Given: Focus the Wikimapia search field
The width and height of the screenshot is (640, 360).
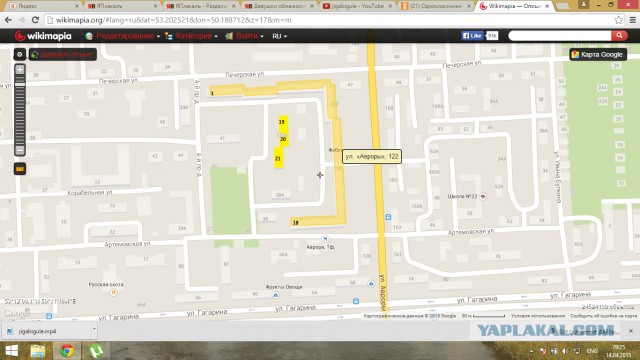Looking at the screenshot, I should click(560, 36).
